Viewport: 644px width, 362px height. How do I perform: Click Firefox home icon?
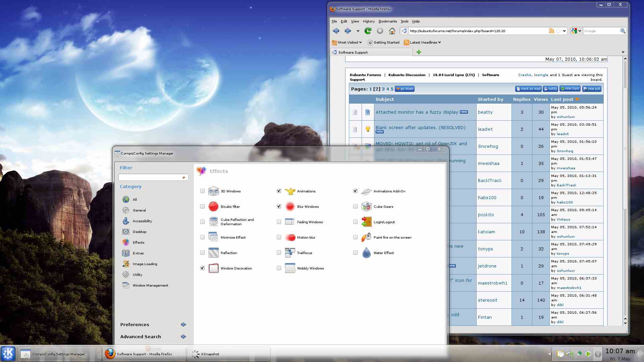[x=392, y=31]
